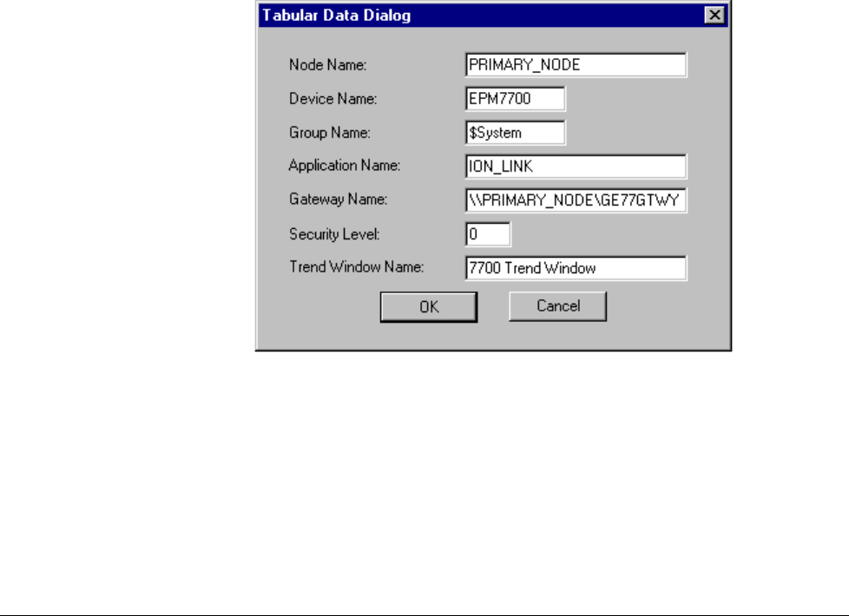Select the Device Name field containing EPM7700
This screenshot has height=616, width=849.
[516, 99]
